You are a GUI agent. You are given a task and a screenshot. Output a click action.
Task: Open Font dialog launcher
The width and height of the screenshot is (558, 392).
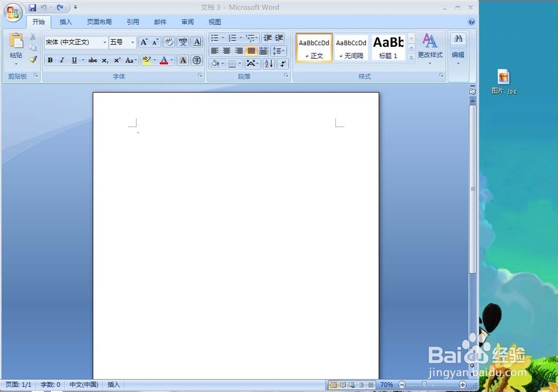(200, 75)
